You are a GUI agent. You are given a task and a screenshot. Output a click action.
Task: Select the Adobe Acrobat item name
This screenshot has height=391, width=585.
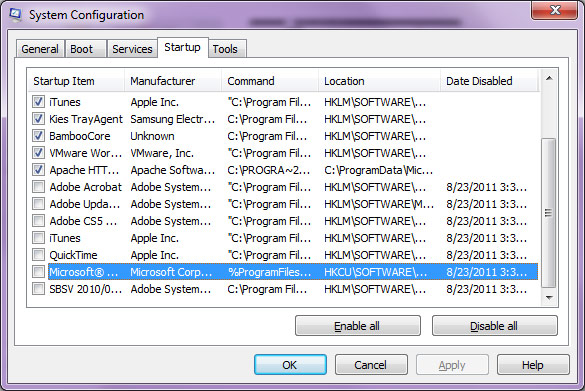86,187
